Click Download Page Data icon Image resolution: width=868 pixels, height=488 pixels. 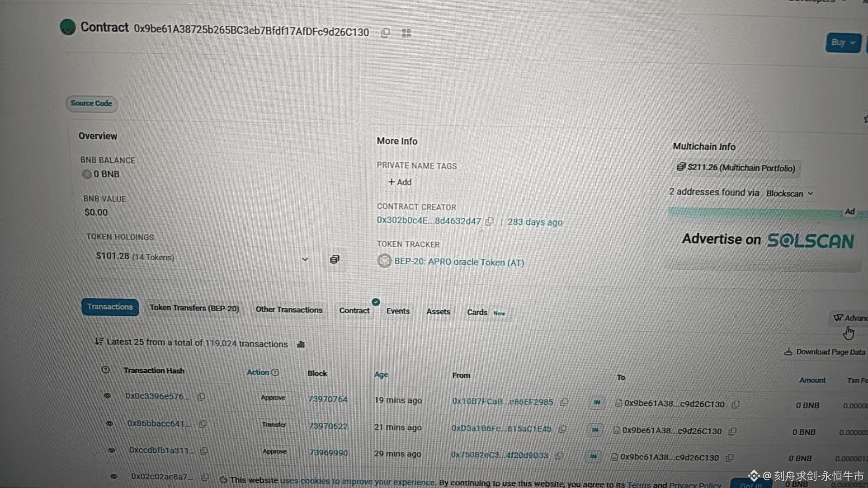[x=788, y=352]
